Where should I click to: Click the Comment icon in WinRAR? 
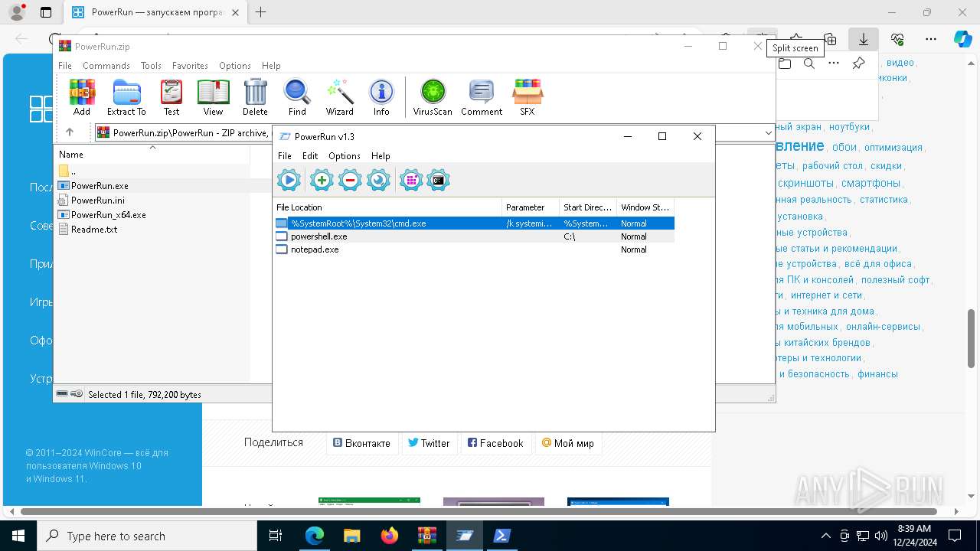tap(482, 97)
